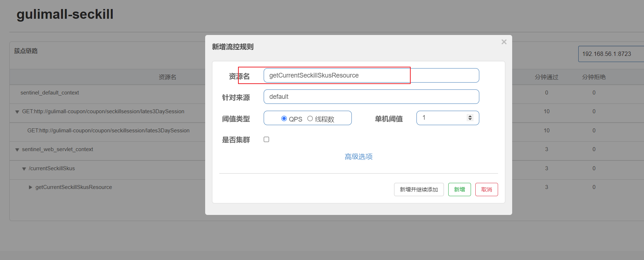Select the QPS threshold type radio
This screenshot has height=260, width=644.
[x=284, y=119]
